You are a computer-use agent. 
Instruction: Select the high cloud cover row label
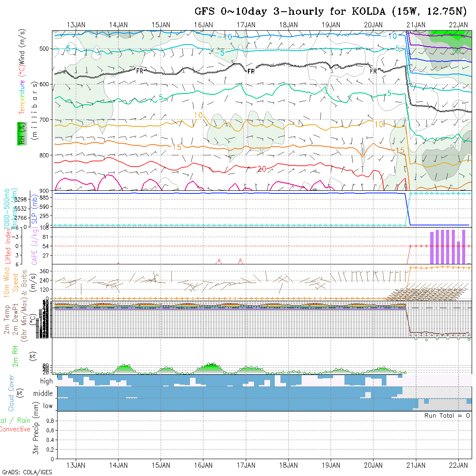tap(46, 381)
